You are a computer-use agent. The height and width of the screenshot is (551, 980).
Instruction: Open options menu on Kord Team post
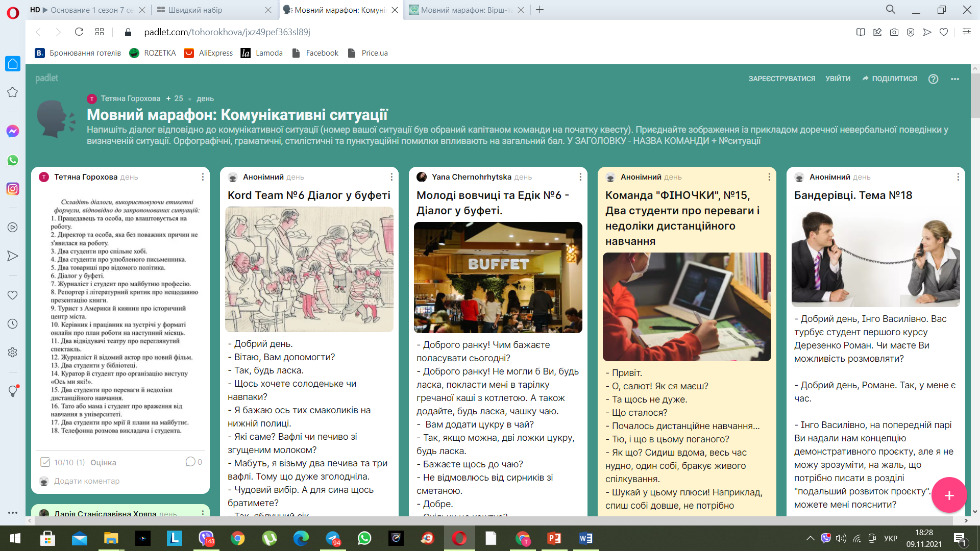[x=391, y=177]
